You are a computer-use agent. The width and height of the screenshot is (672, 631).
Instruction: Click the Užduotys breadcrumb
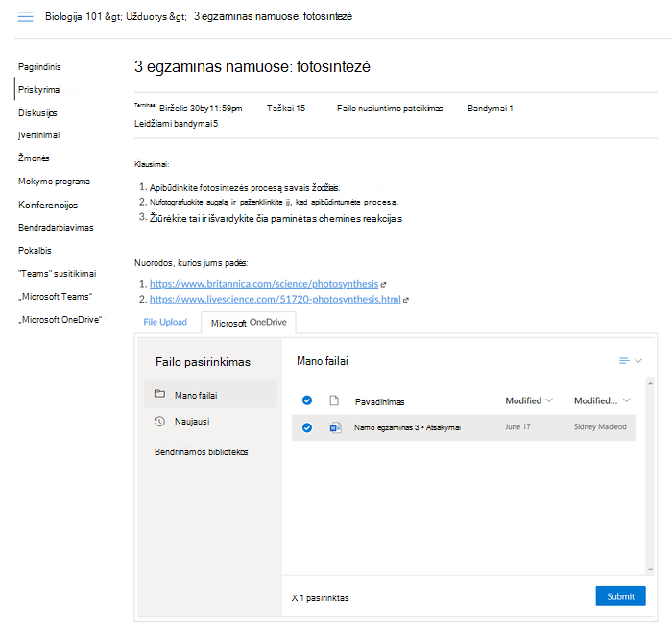click(x=144, y=16)
